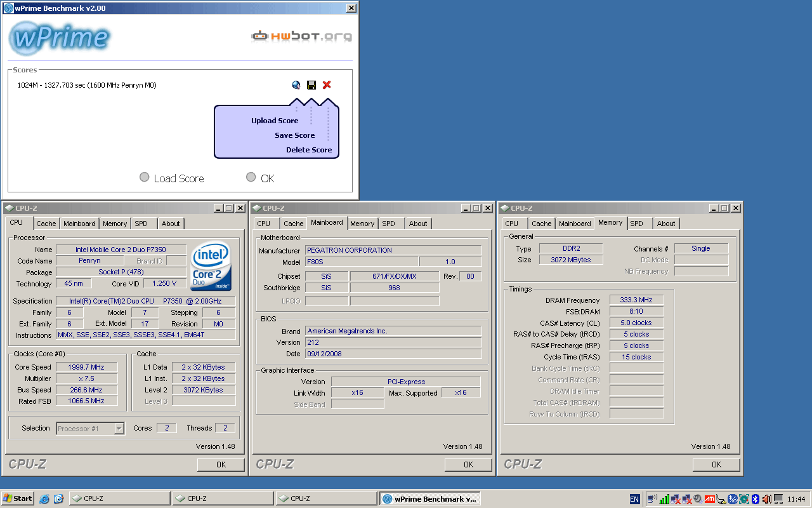Open the ATI tray icon

point(710,498)
